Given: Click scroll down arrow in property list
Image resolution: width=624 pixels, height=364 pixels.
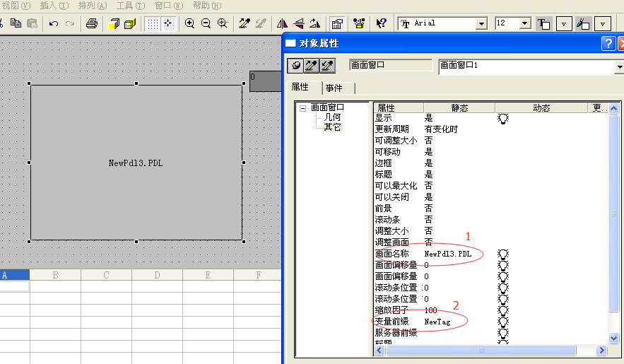Looking at the screenshot, I should tap(613, 338).
